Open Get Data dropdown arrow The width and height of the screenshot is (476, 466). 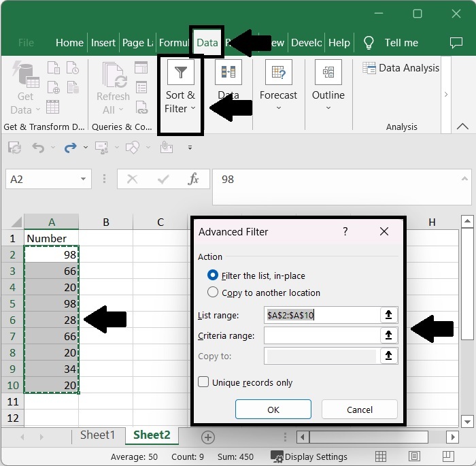(38, 110)
